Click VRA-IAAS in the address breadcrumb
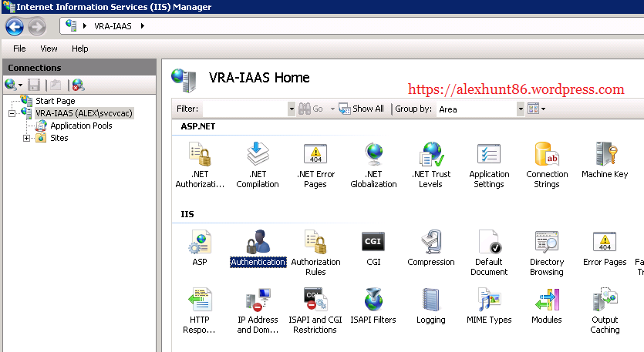This screenshot has width=644, height=352. pyautogui.click(x=113, y=26)
